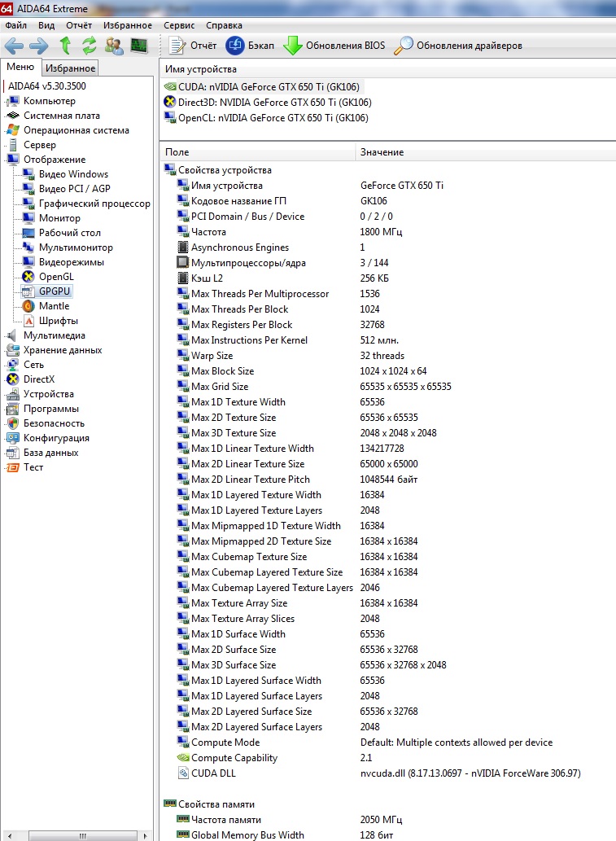Open Обновления драйверов
This screenshot has width=616, height=841.
(x=458, y=46)
